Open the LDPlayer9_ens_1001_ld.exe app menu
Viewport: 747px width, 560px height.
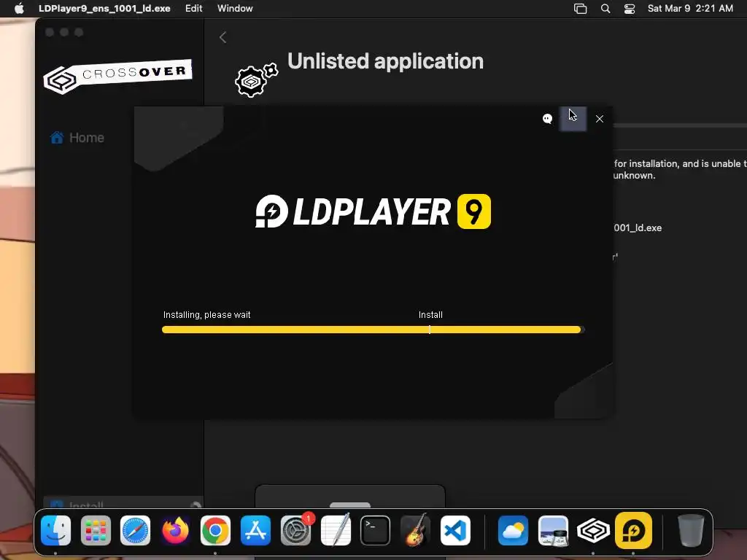coord(104,8)
